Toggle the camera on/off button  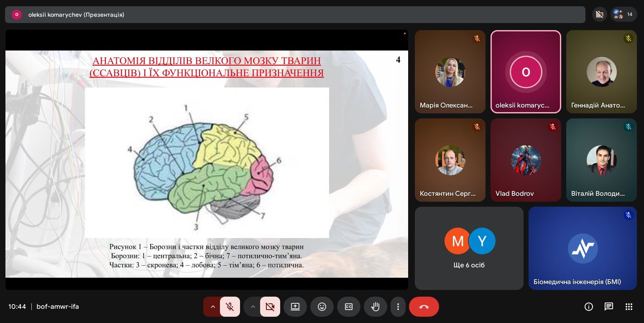pos(270,307)
